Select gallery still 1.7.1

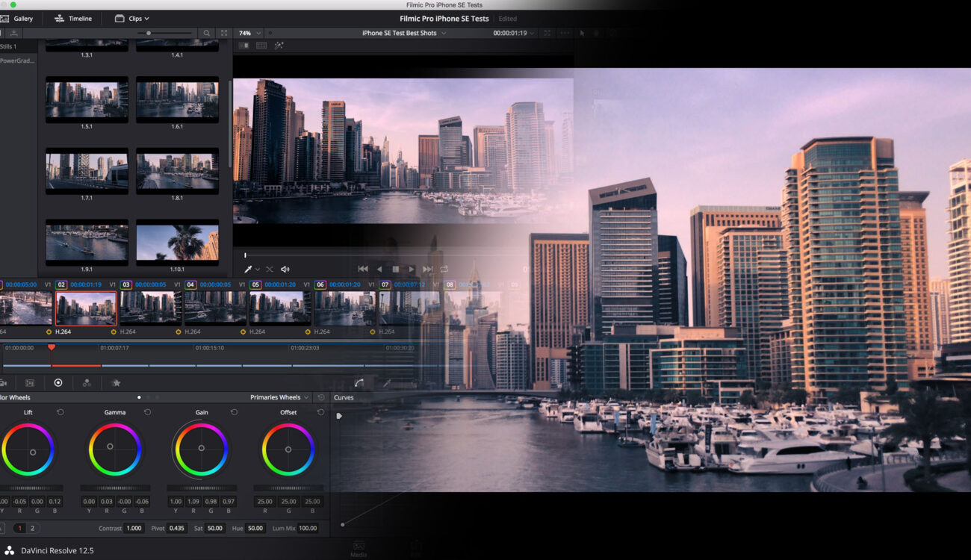click(87, 171)
